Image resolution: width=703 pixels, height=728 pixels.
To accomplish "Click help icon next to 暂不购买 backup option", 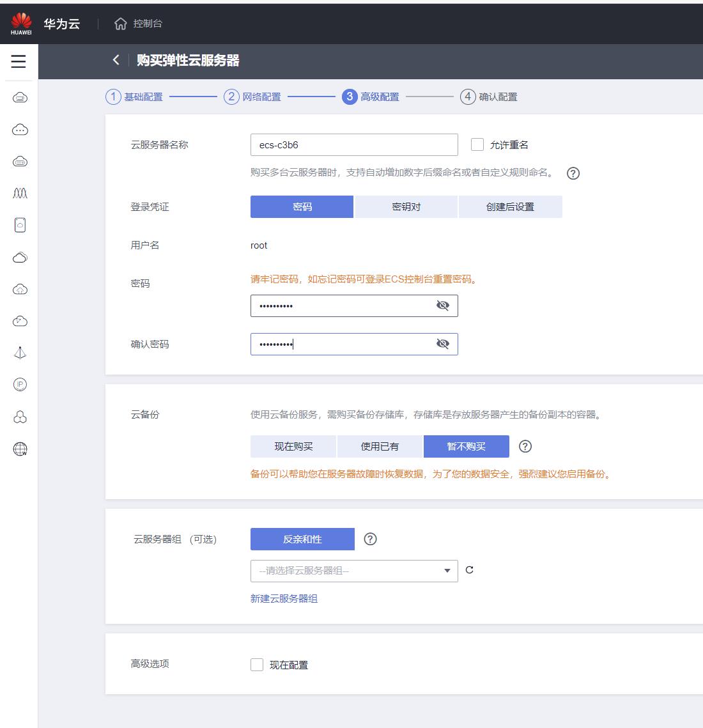I will pos(525,446).
